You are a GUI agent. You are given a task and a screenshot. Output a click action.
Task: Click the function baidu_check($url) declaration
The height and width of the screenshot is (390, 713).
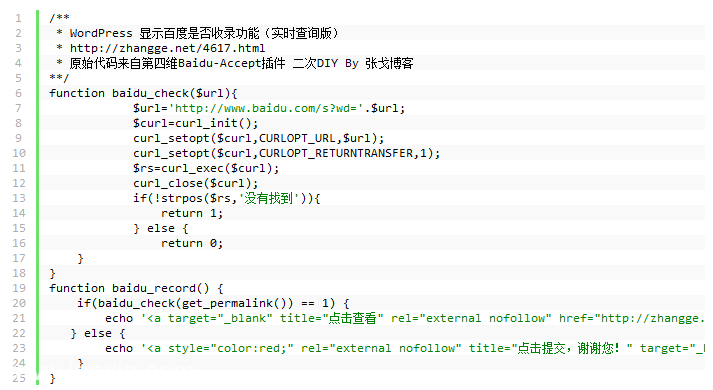(x=143, y=93)
